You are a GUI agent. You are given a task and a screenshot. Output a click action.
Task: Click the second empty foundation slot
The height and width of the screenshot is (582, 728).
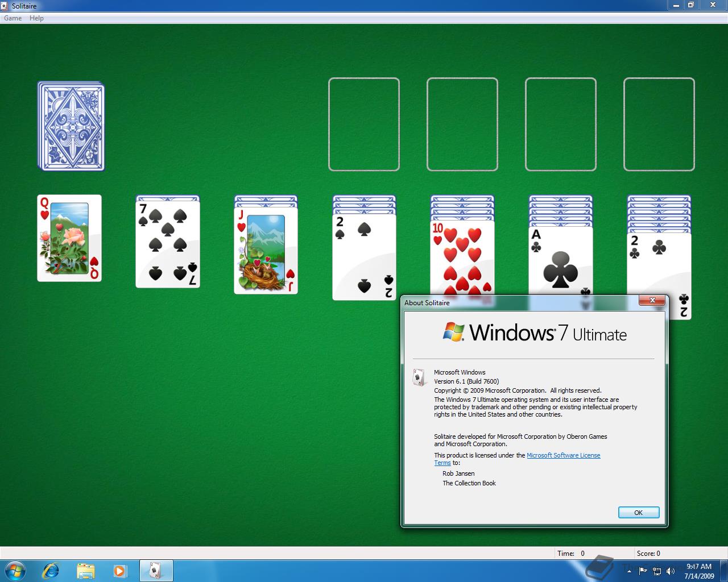tap(462, 124)
